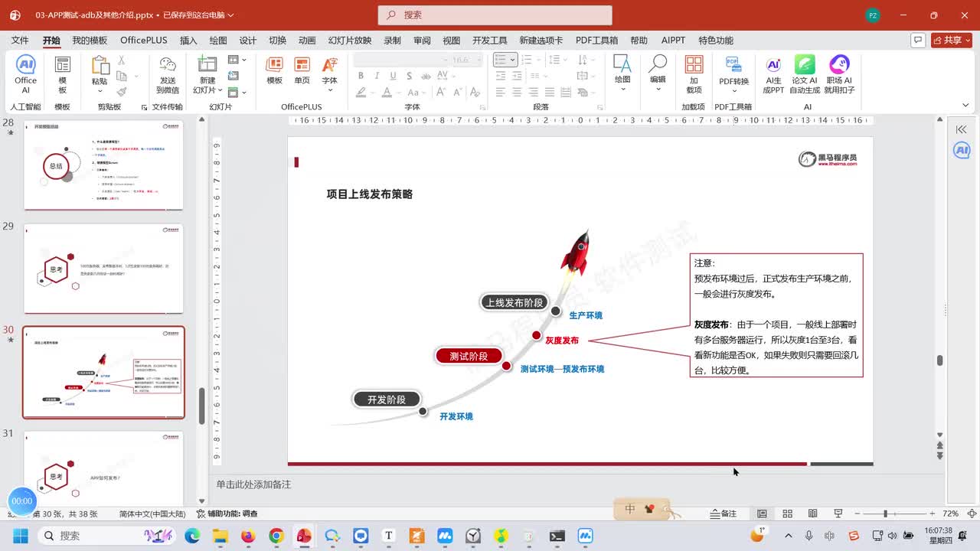Adjust the zoom slider handle
This screenshot has height=551, width=980.
pyautogui.click(x=886, y=514)
